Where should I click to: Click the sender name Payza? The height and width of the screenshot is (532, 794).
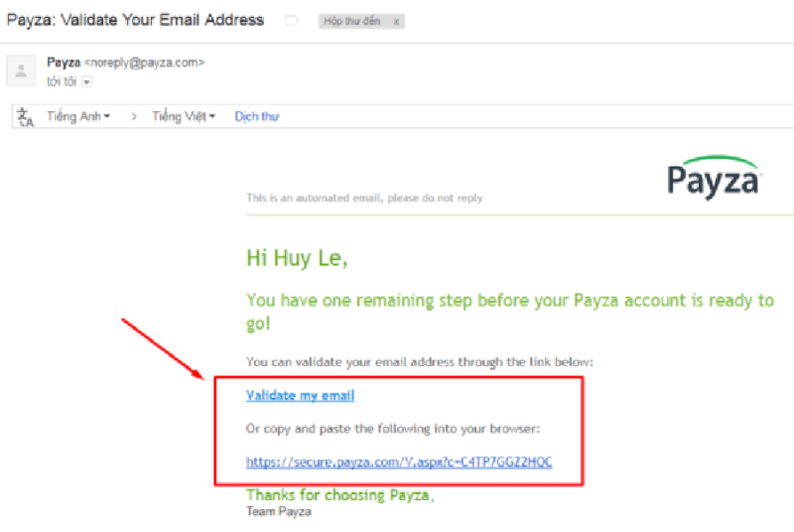(64, 63)
